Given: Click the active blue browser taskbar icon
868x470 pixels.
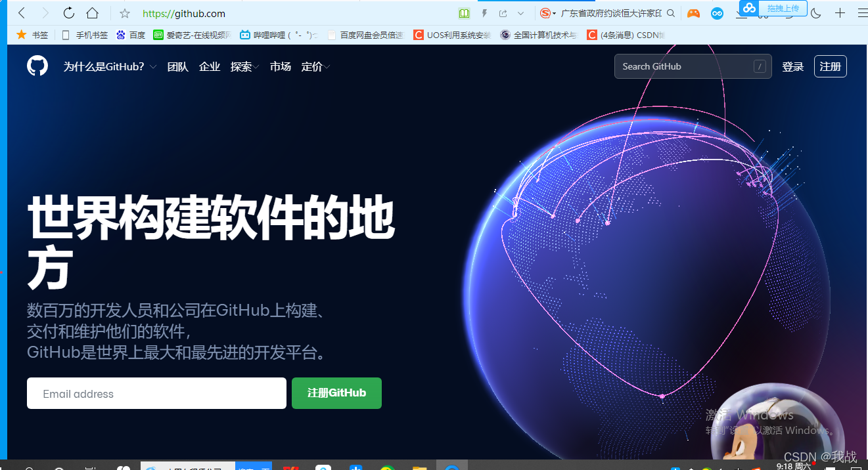Looking at the screenshot, I should pyautogui.click(x=452, y=465).
